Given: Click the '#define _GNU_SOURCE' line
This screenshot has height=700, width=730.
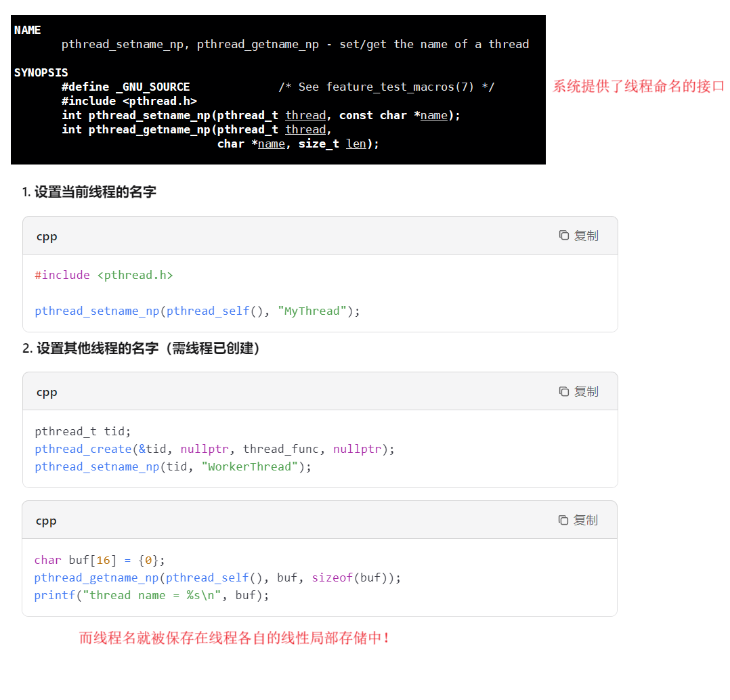Looking at the screenshot, I should point(126,87).
